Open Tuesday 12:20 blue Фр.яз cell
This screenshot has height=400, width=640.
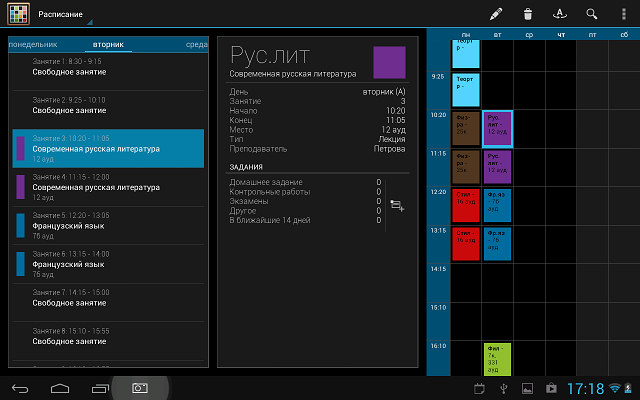coord(498,205)
